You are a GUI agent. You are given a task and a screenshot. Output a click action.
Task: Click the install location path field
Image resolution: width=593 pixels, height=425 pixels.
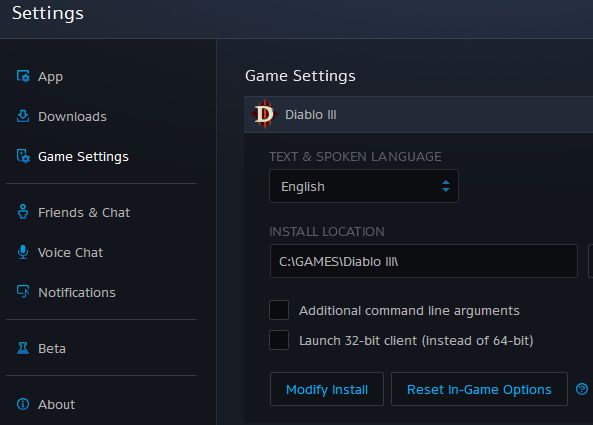[424, 261]
